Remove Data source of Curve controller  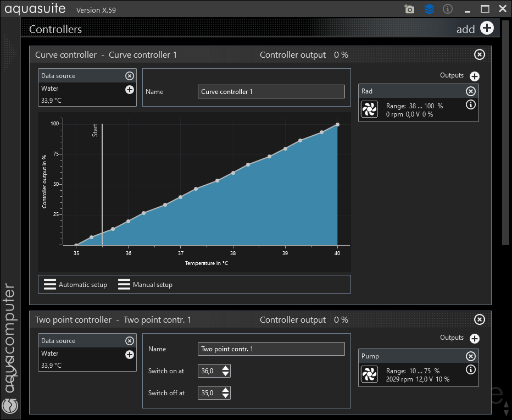pos(130,76)
